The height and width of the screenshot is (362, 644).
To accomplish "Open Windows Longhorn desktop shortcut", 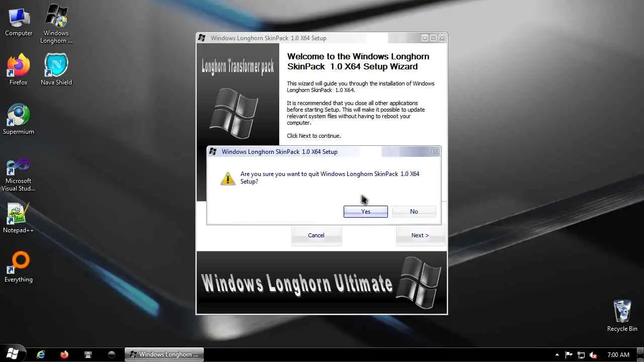I will pyautogui.click(x=56, y=24).
